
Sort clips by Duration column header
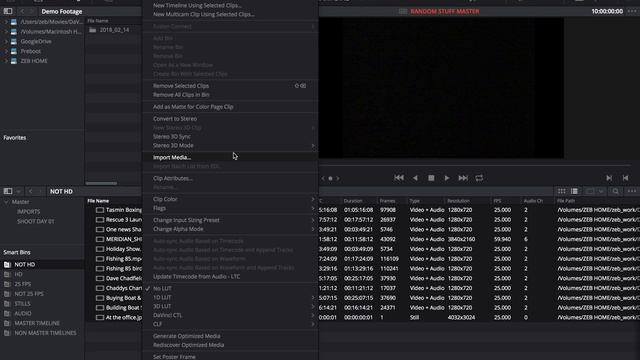(353, 201)
